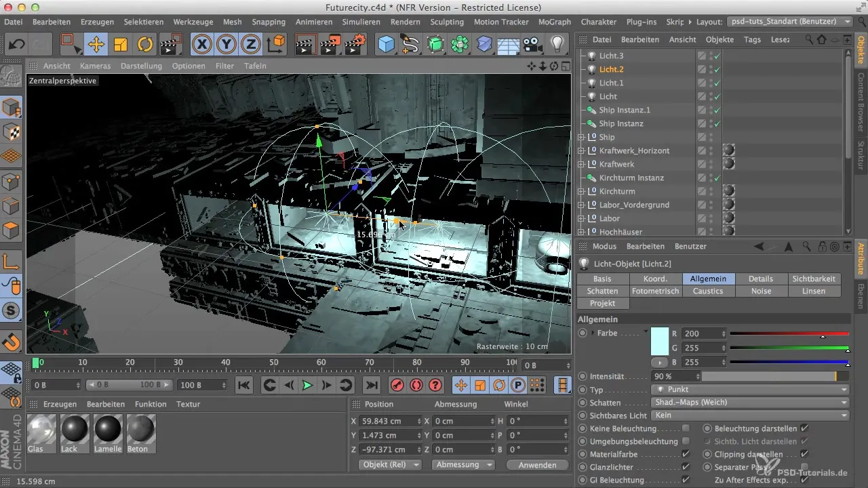Select the points mode icon
Screen dimensions: 868x488
(12, 181)
